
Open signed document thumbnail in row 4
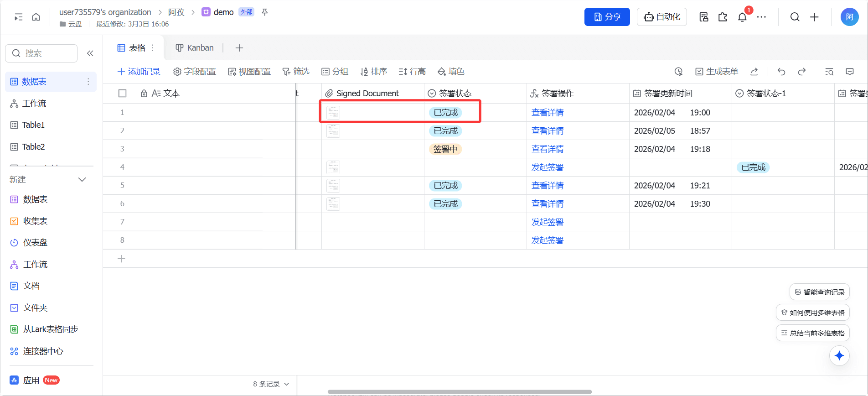coord(333,167)
